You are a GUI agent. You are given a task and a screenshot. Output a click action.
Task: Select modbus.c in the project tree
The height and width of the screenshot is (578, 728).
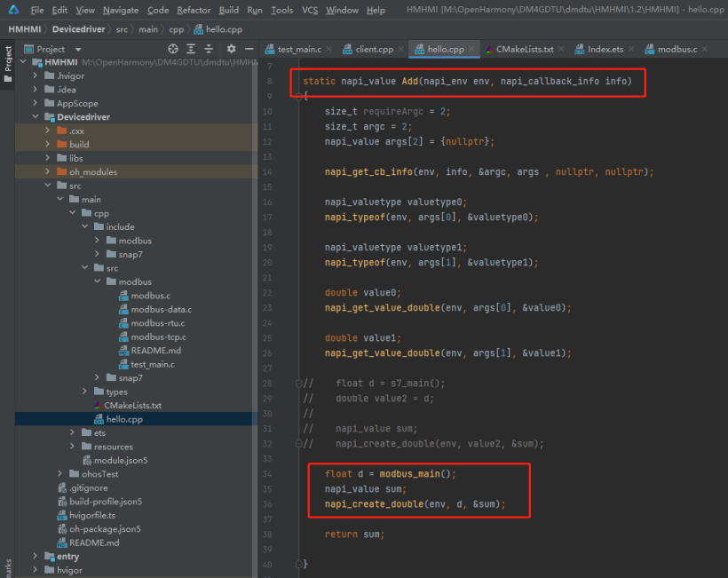pyautogui.click(x=145, y=296)
